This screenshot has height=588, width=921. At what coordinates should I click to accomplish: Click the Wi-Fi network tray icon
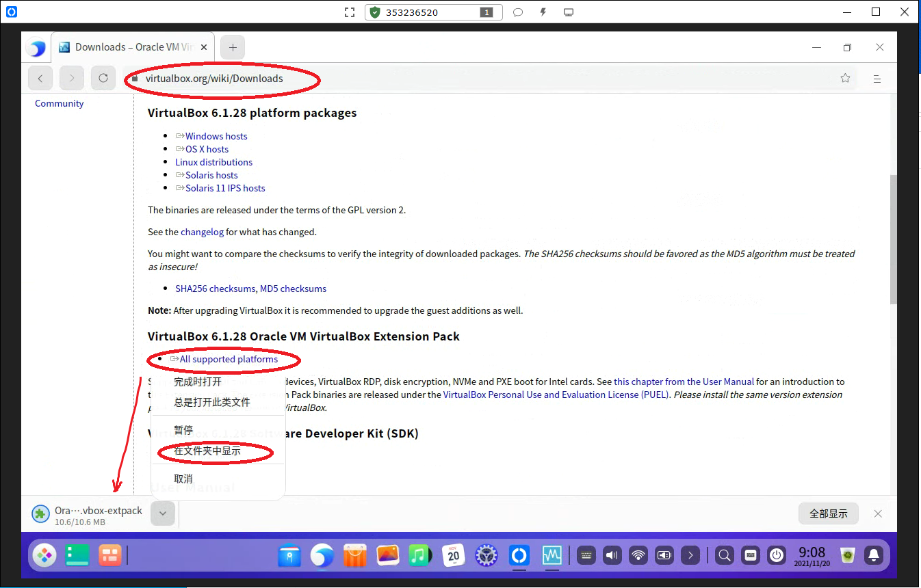point(638,555)
